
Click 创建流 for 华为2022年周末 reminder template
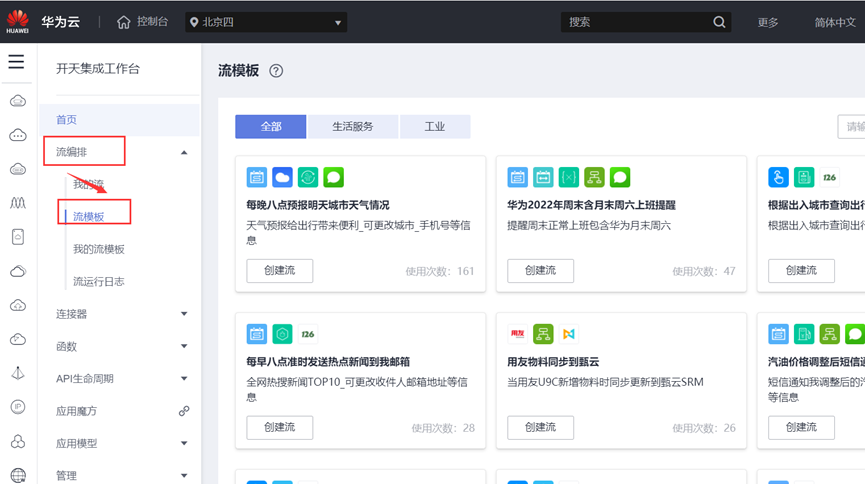coord(541,270)
